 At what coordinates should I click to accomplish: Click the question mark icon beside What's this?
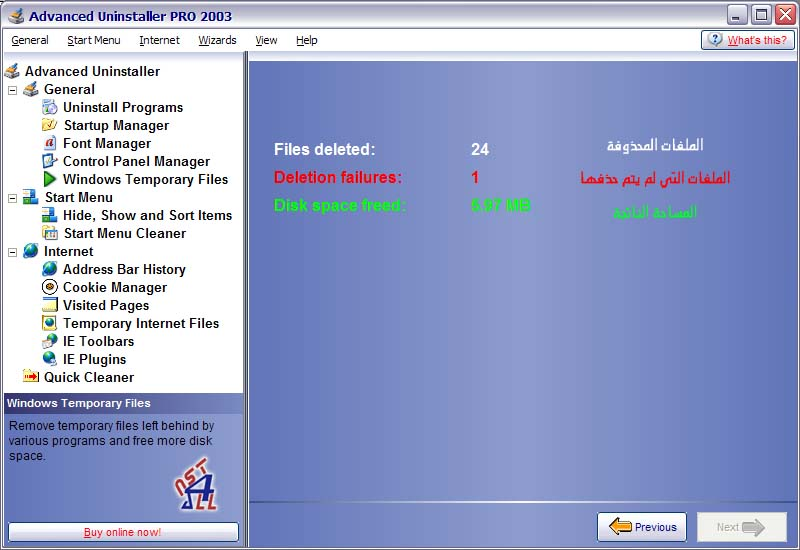click(x=715, y=39)
